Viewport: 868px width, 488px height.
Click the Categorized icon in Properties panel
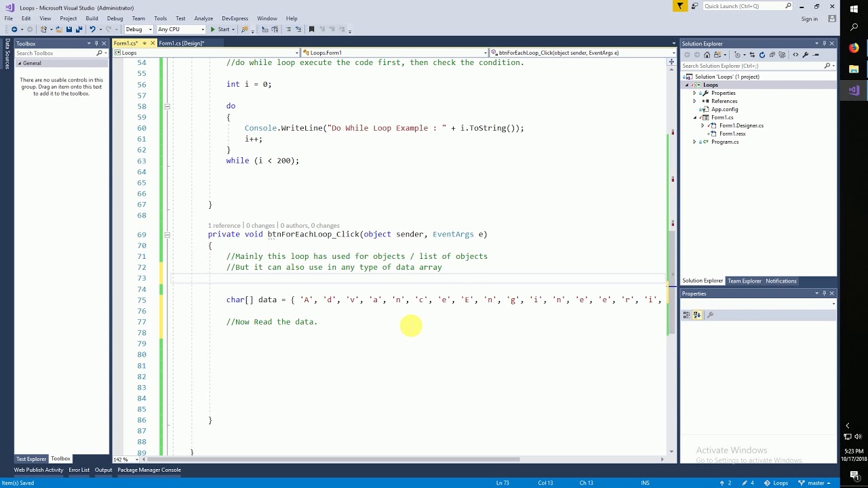[x=686, y=315]
